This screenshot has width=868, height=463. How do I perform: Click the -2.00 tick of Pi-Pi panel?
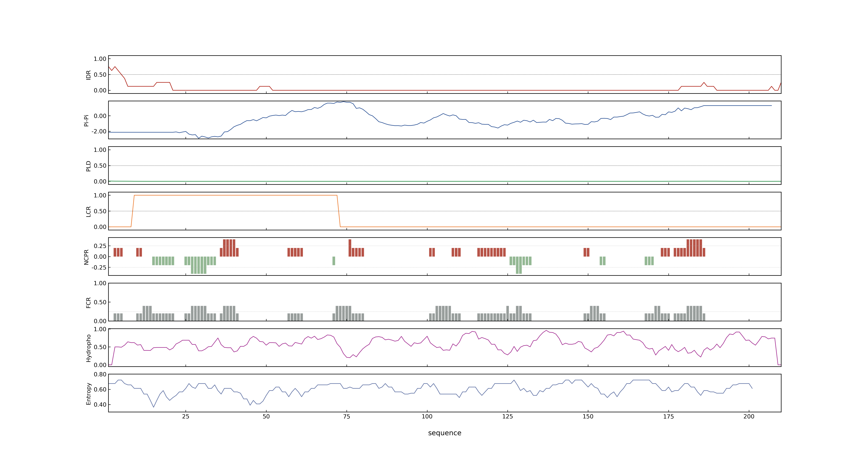[99, 131]
